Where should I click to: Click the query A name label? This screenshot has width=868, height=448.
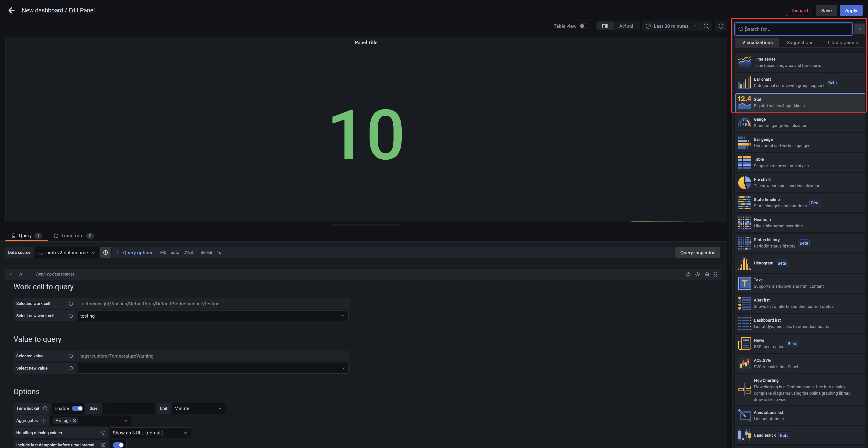[x=21, y=274]
